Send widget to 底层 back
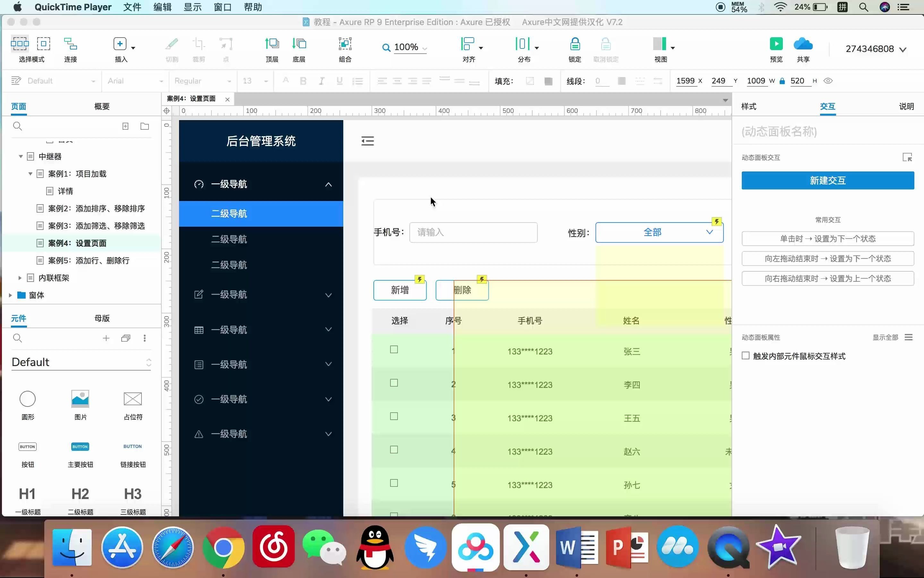Image resolution: width=924 pixels, height=578 pixels. (299, 44)
